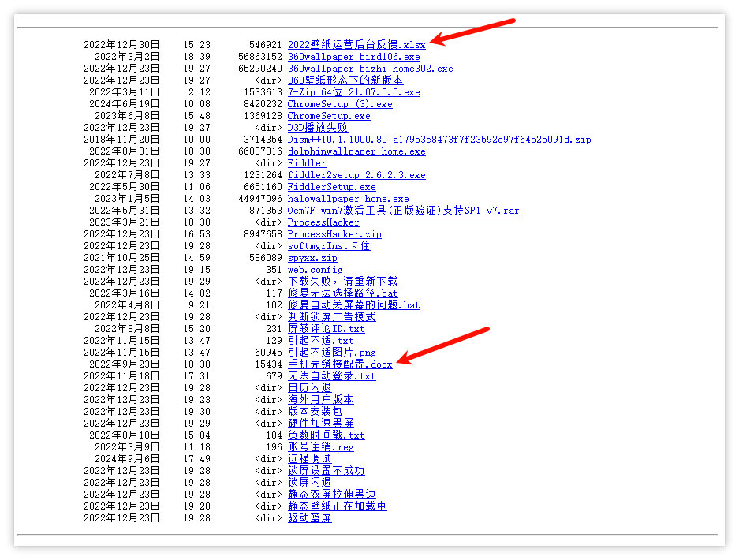Open the 驱动蓝屏 directory
739x560 pixels.
click(x=309, y=518)
